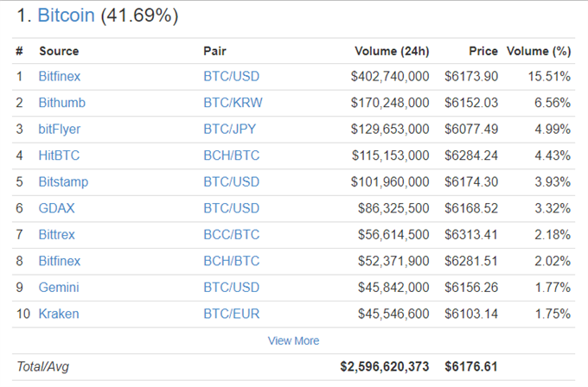This screenshot has height=387, width=588.
Task: Open the Bitcoin heading link
Action: 66,16
